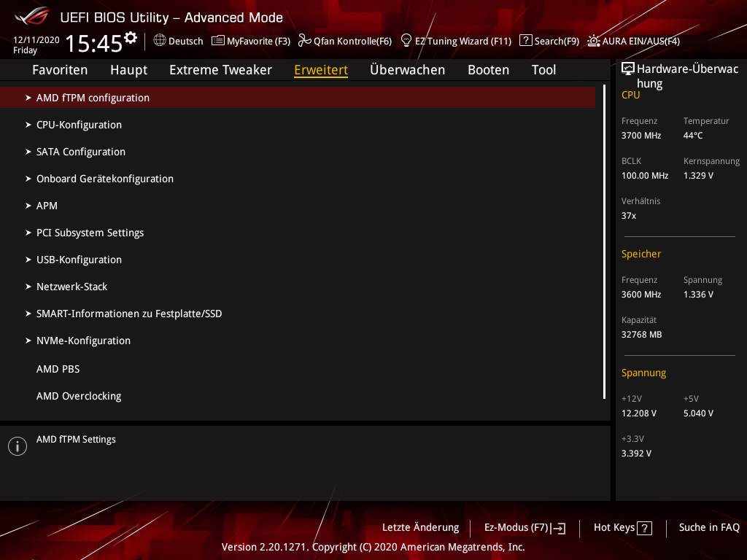Launch EZ Tuning Wizard (F11)
The height and width of the screenshot is (560, 747).
pos(463,41)
